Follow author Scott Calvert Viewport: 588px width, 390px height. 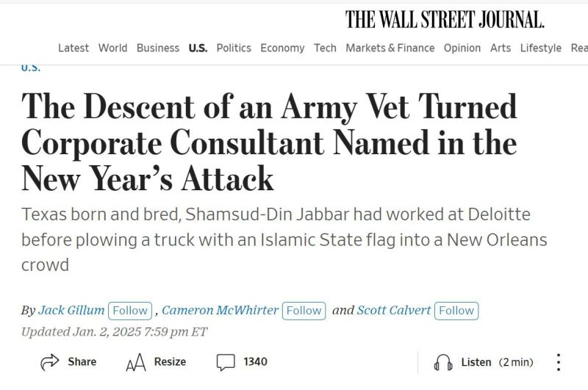click(456, 311)
